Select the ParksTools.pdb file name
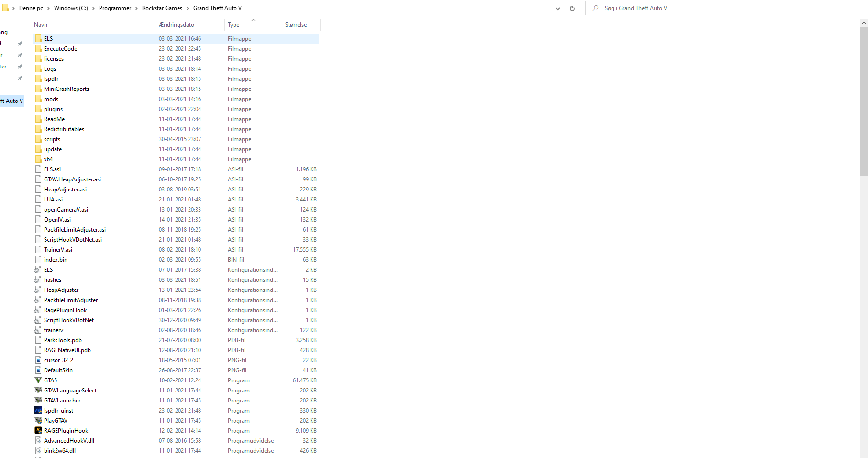The height and width of the screenshot is (458, 868). click(63, 340)
